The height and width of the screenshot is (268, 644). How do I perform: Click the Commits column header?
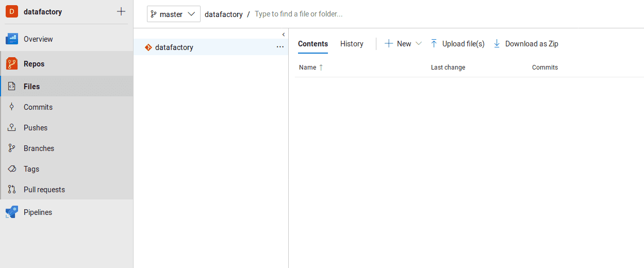(x=545, y=68)
